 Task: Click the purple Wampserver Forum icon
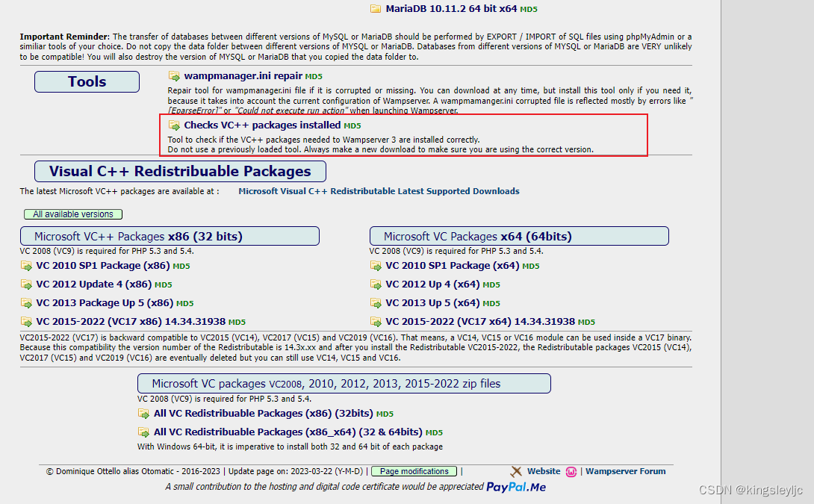(571, 471)
